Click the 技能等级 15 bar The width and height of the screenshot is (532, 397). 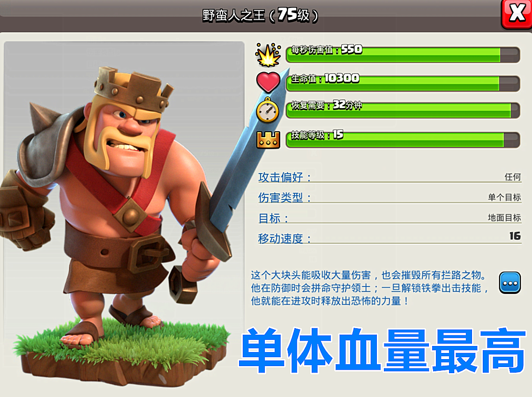[x=403, y=140]
